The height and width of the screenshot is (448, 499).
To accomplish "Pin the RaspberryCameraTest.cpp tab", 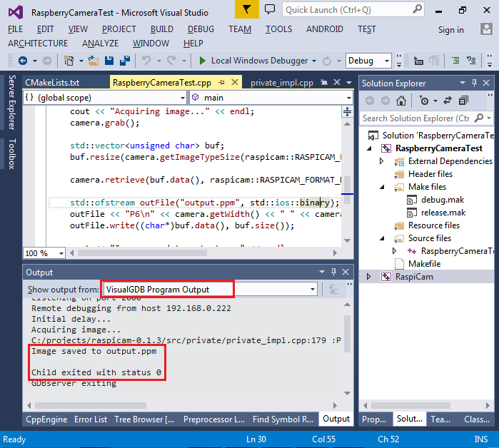I will [x=222, y=83].
